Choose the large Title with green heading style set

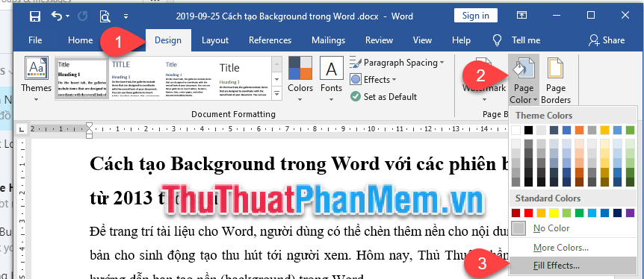244,79
